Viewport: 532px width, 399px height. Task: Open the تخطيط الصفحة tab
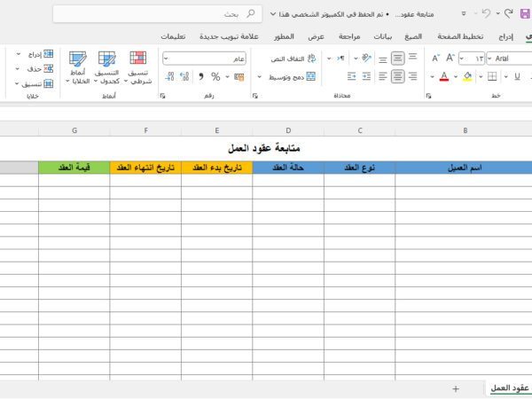point(460,36)
